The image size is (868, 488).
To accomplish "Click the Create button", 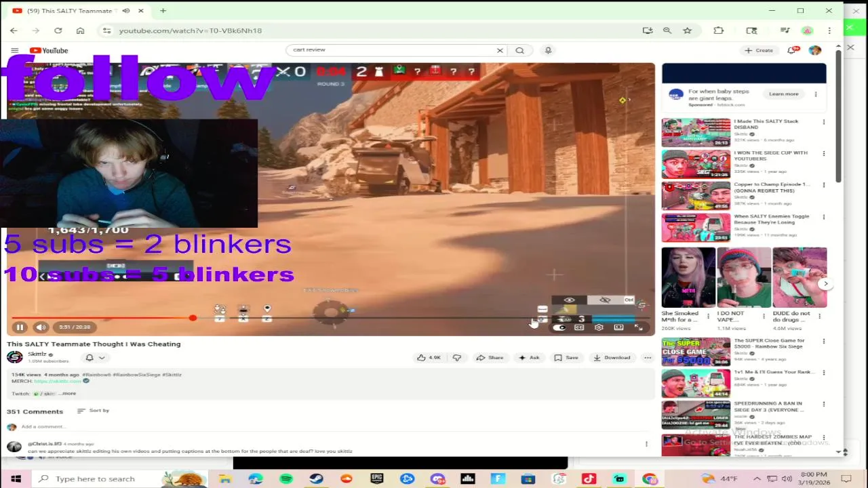I will (759, 50).
